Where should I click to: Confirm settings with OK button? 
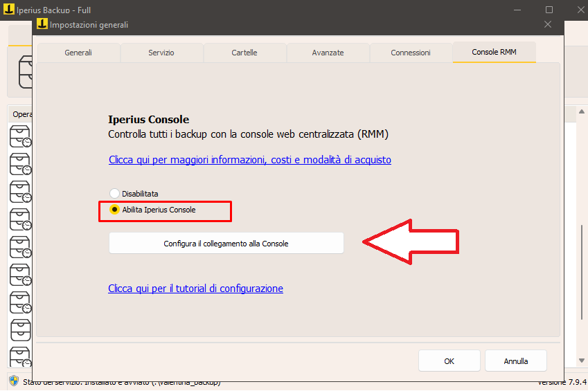point(449,361)
